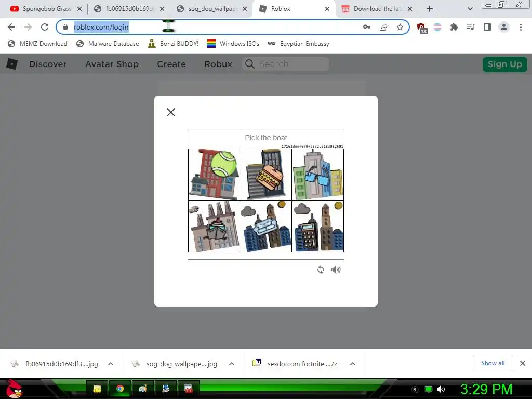This screenshot has height=399, width=532.
Task: Click the Roblox Search field
Action: (x=286, y=64)
